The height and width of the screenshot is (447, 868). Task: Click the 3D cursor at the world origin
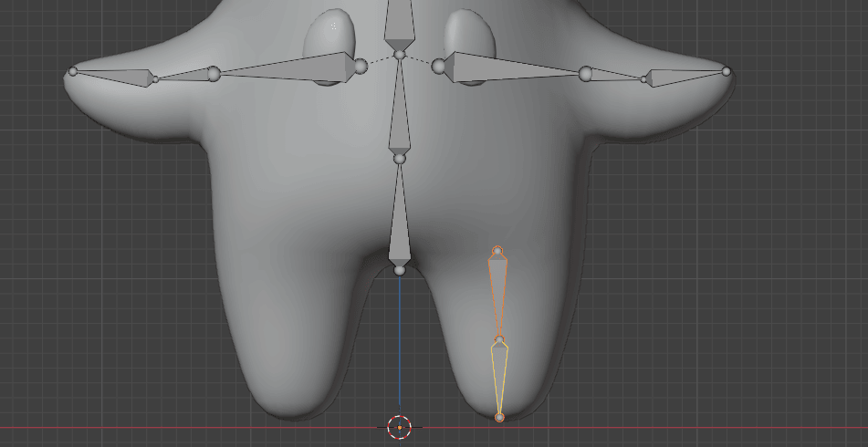[x=400, y=427]
